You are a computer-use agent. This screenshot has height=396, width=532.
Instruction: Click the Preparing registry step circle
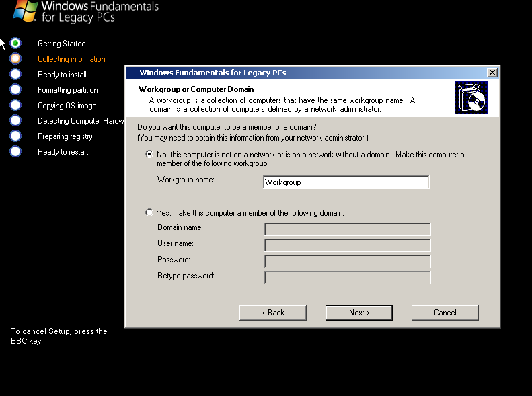pos(15,136)
